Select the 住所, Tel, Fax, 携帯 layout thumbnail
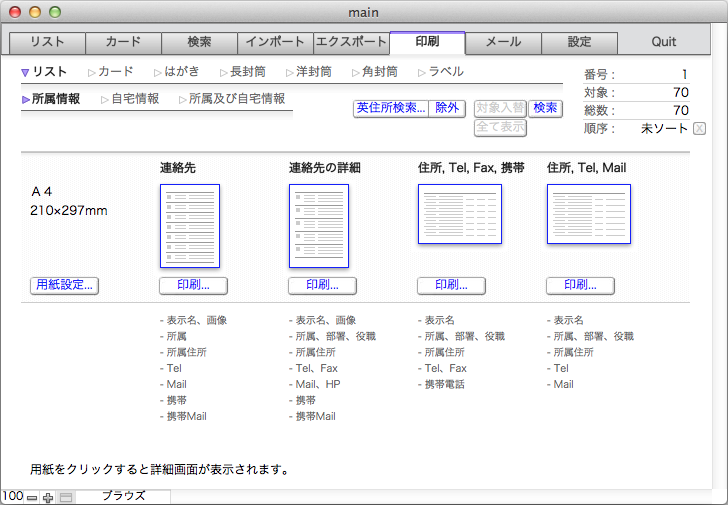The height and width of the screenshot is (505, 728). coord(459,214)
